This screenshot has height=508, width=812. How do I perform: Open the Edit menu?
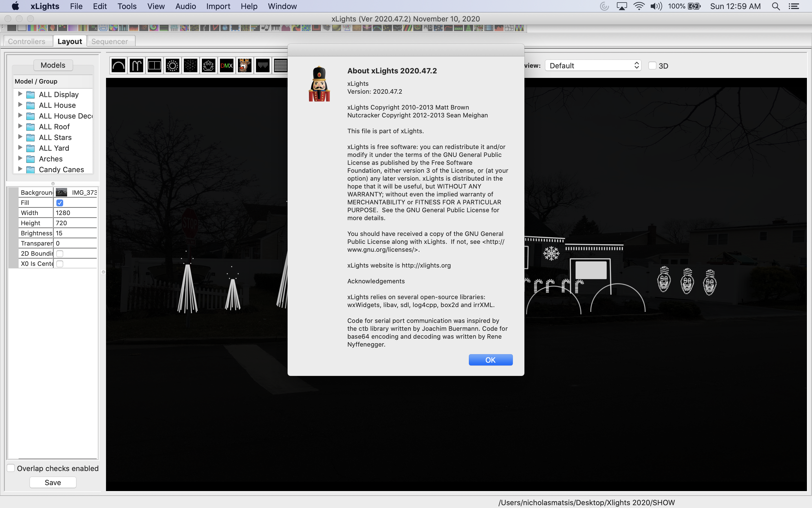(x=100, y=6)
